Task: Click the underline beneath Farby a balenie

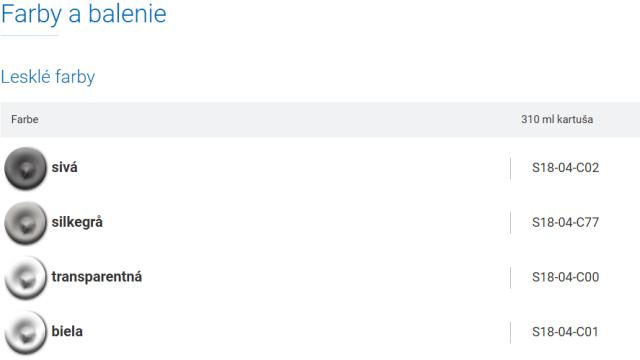Action: [x=29, y=36]
